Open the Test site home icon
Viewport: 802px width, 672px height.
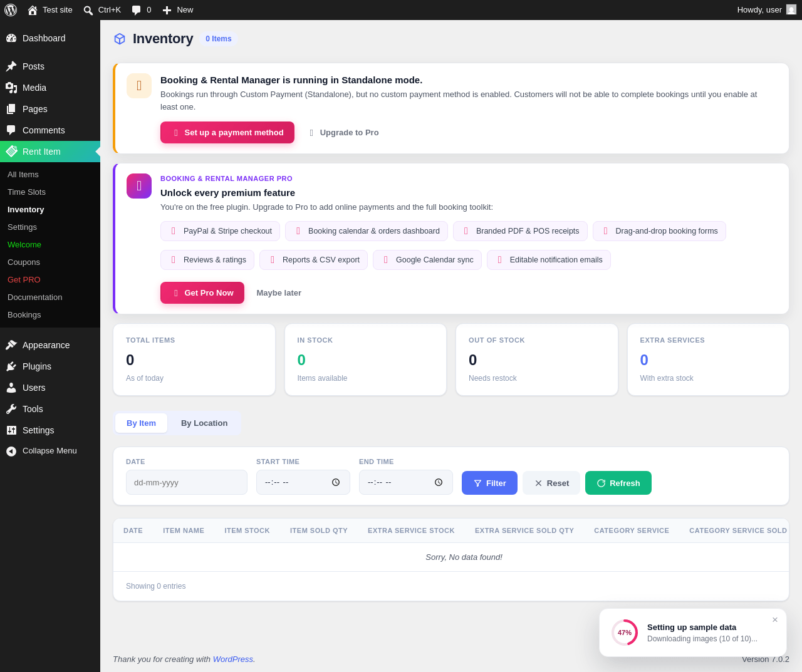click(33, 10)
